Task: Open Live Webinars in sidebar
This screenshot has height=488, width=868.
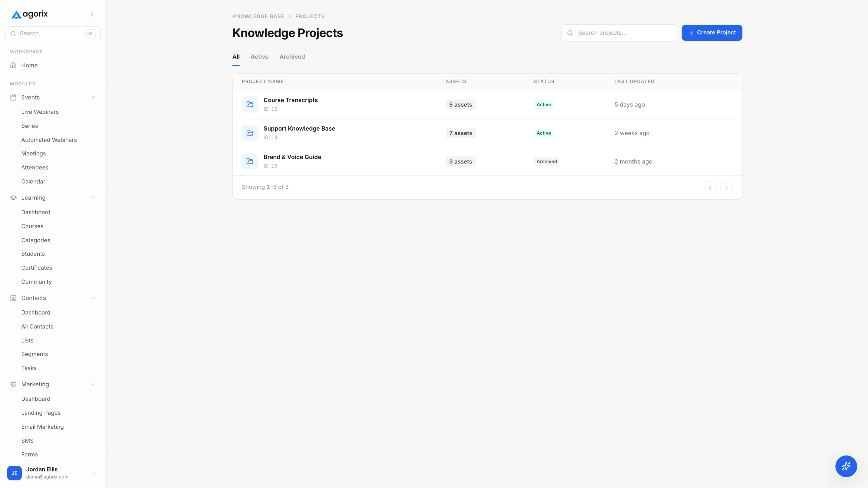Action: (40, 112)
